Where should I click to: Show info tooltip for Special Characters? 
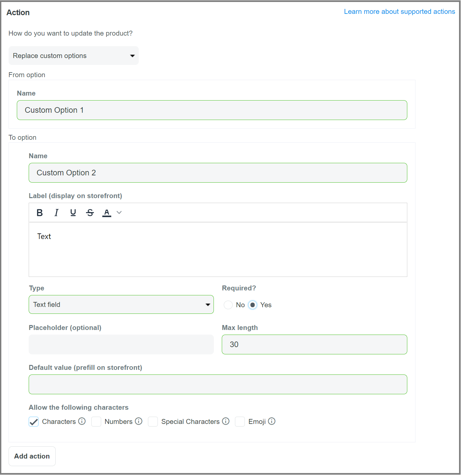[226, 421]
